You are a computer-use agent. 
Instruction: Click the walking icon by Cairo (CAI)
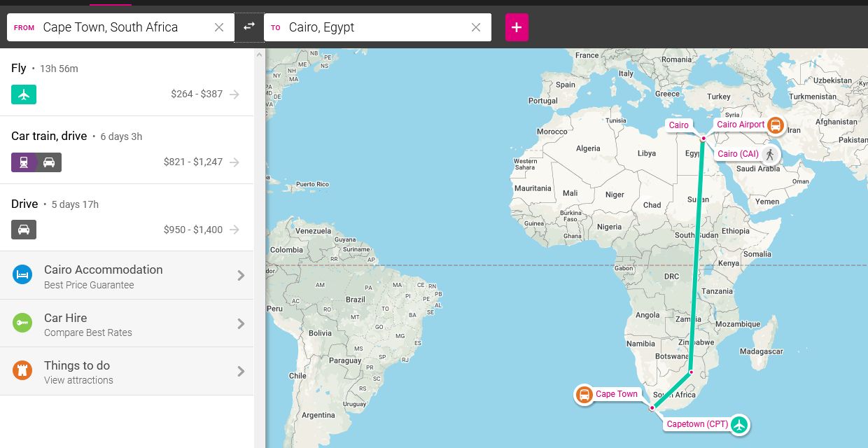[x=771, y=155]
